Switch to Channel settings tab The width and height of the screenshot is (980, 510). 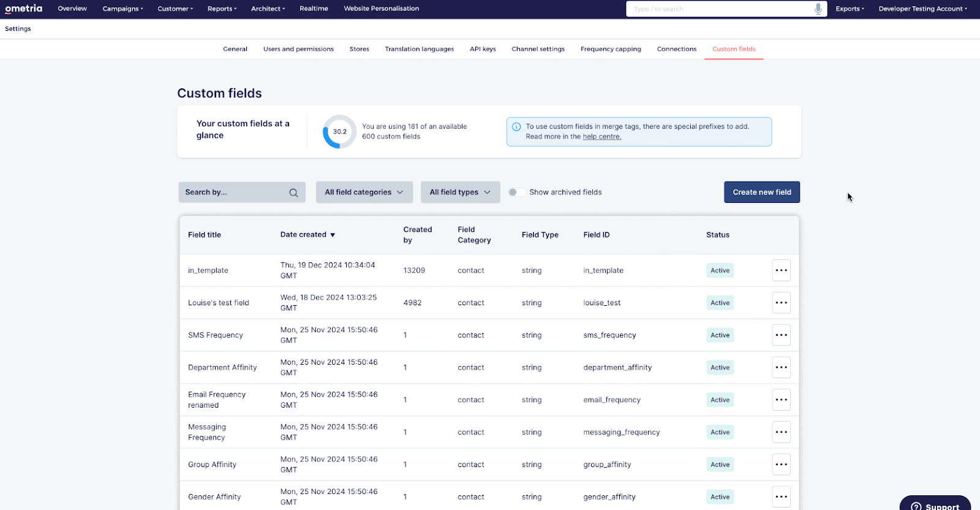pos(538,49)
